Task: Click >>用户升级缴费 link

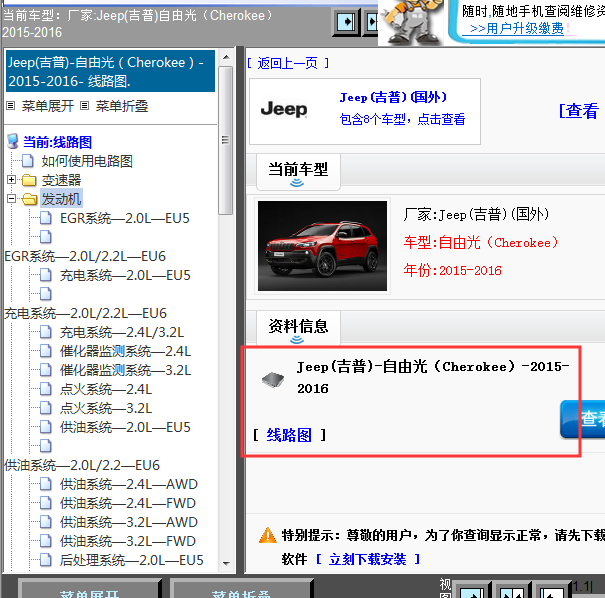Action: tap(517, 29)
